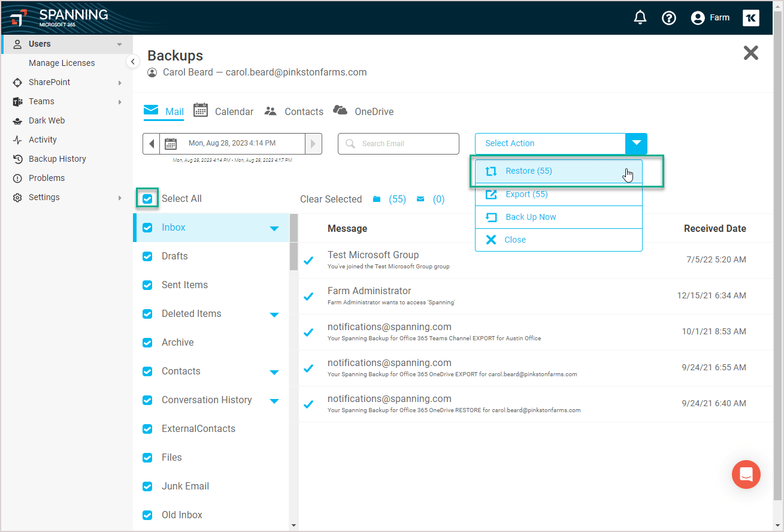The height and width of the screenshot is (532, 784).
Task: Choose Restore (55) from the action menu
Action: 529,171
